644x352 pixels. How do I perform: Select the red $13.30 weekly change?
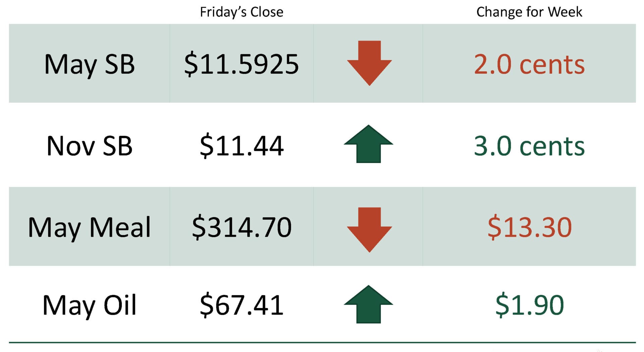[529, 227]
